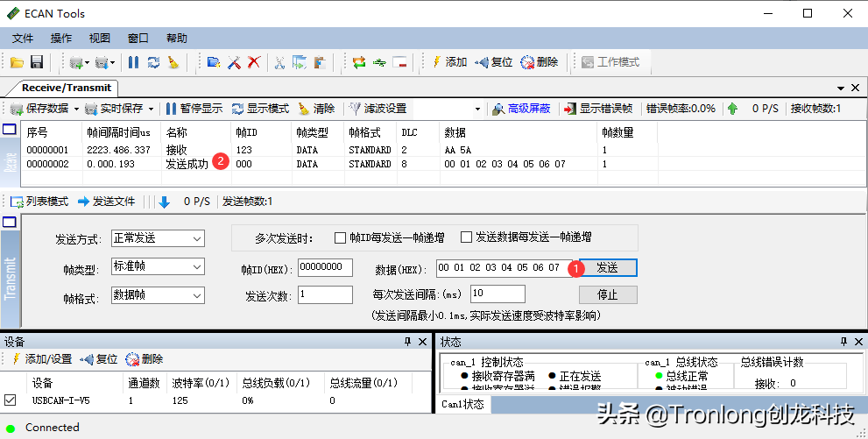This screenshot has height=439, width=868.
Task: Click the 数据(HEX) input field
Action: click(x=505, y=268)
